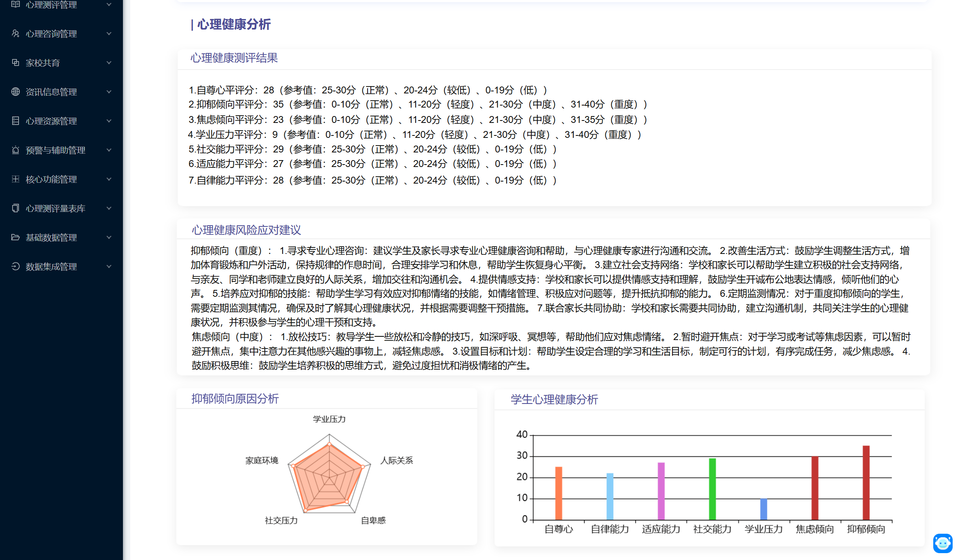Image resolution: width=966 pixels, height=560 pixels.
Task: Click the globe icon for 资讯信息管理
Action: click(15, 92)
